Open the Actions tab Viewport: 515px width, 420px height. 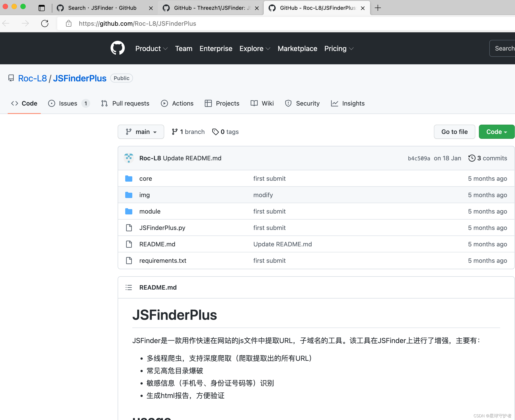[x=177, y=104]
